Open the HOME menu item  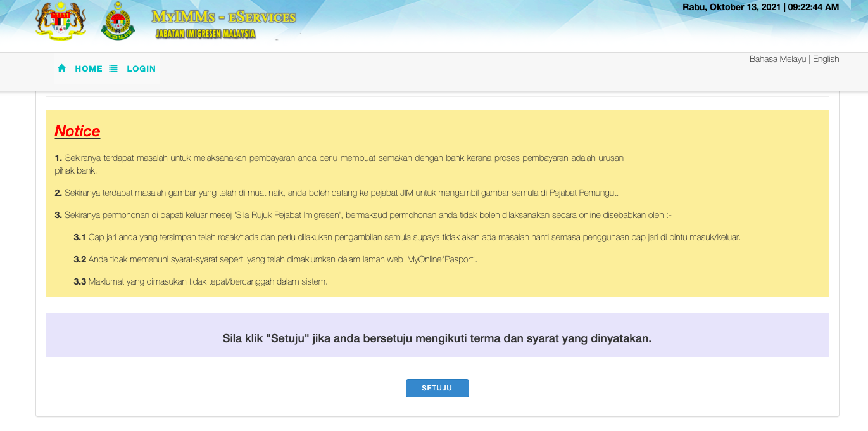pyautogui.click(x=89, y=68)
